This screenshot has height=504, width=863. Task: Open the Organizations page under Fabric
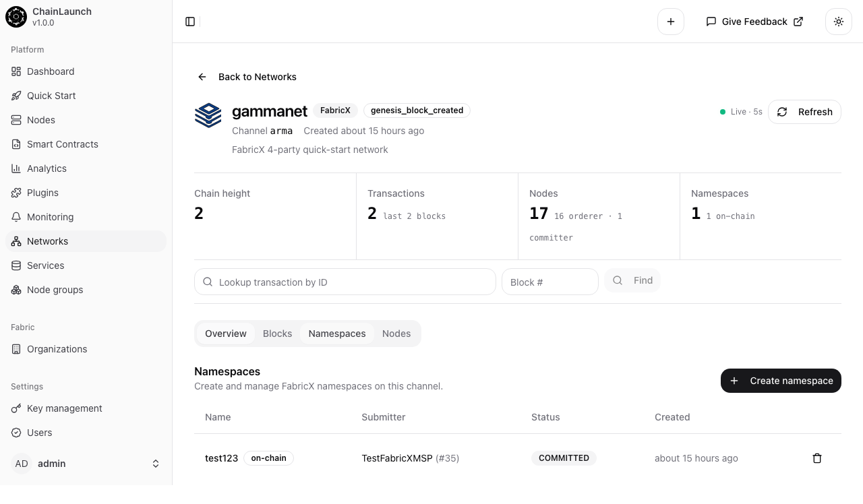[x=57, y=349]
